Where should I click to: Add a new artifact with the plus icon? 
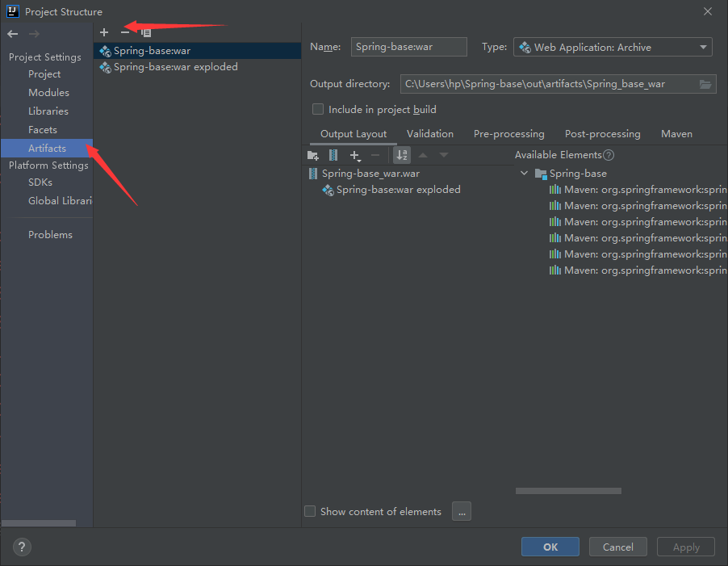[103, 31]
